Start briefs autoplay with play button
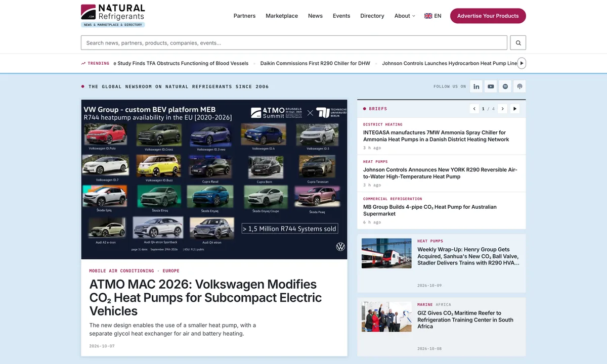607x364 pixels. 515,109
